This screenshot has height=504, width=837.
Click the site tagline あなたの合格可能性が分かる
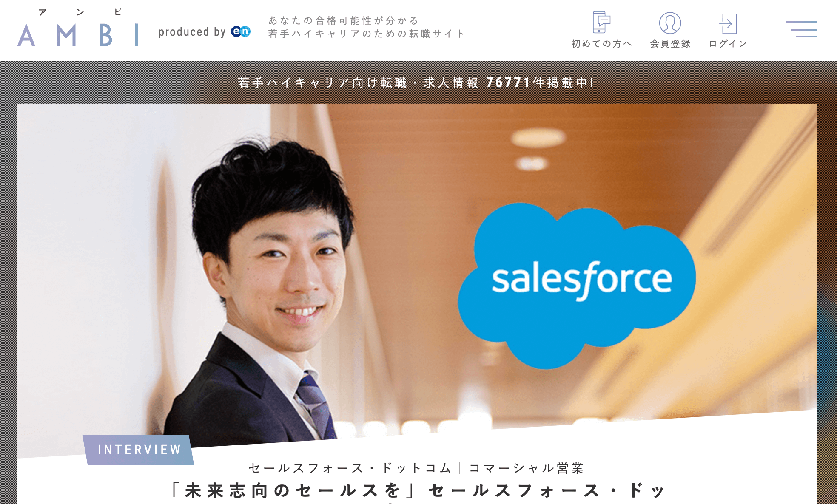tap(344, 20)
